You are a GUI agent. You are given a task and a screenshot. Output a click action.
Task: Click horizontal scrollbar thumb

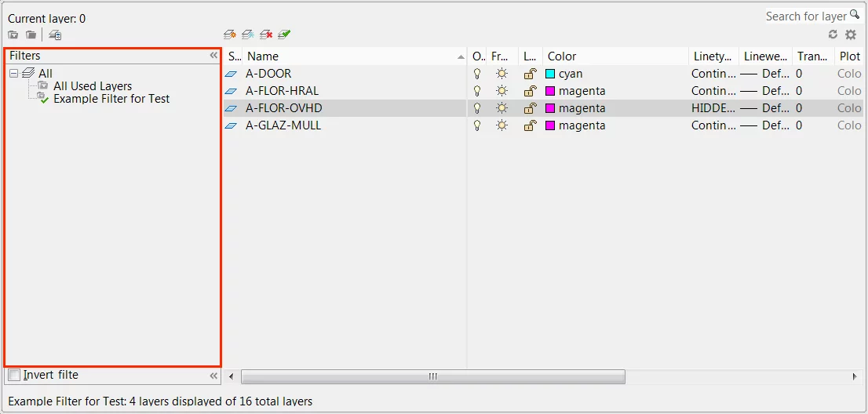433,376
